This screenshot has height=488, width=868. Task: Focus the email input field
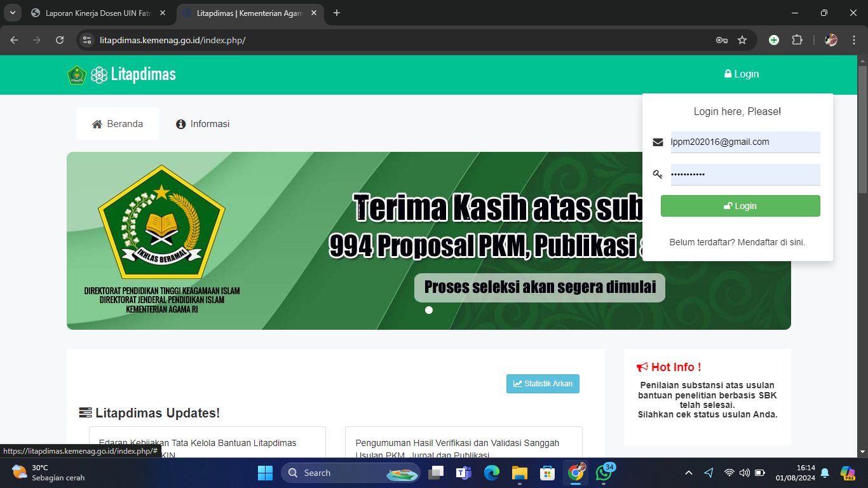tap(745, 142)
